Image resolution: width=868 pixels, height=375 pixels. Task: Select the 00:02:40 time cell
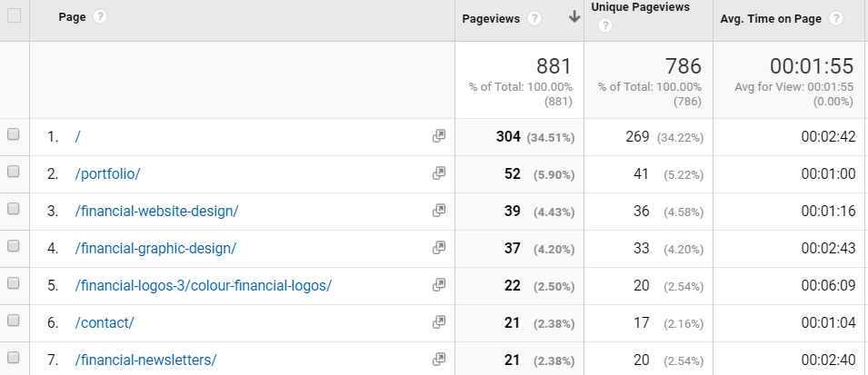828,360
